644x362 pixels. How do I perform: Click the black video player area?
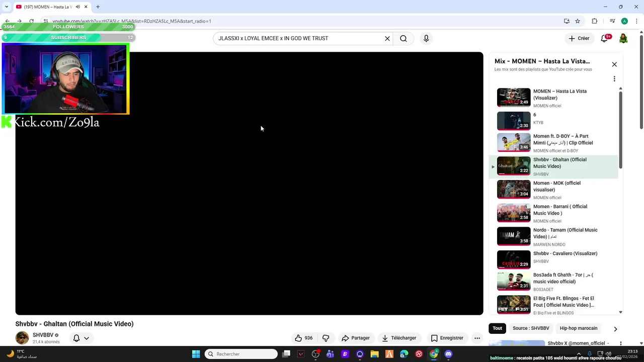(x=249, y=184)
